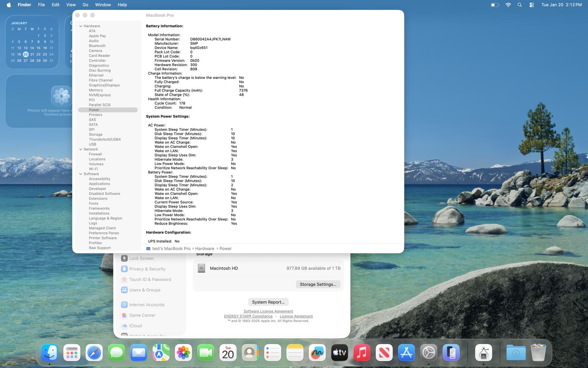Click the Spotlight search icon
This screenshot has height=368, width=588.
520,5
